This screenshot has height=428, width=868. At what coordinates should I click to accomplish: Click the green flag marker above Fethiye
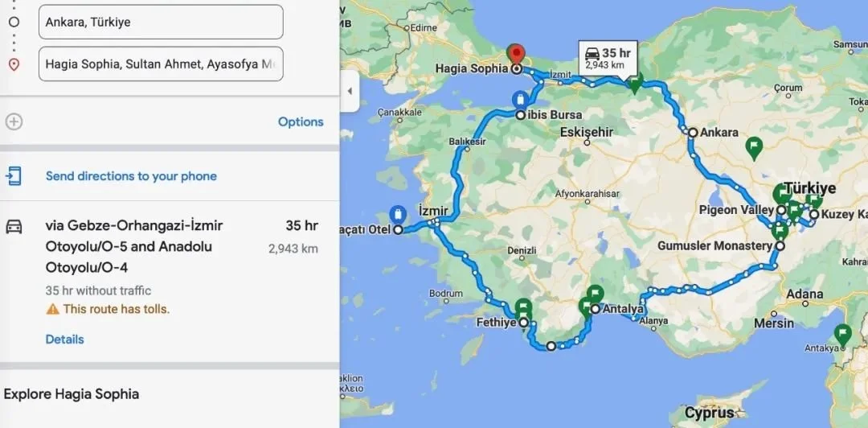(x=523, y=307)
